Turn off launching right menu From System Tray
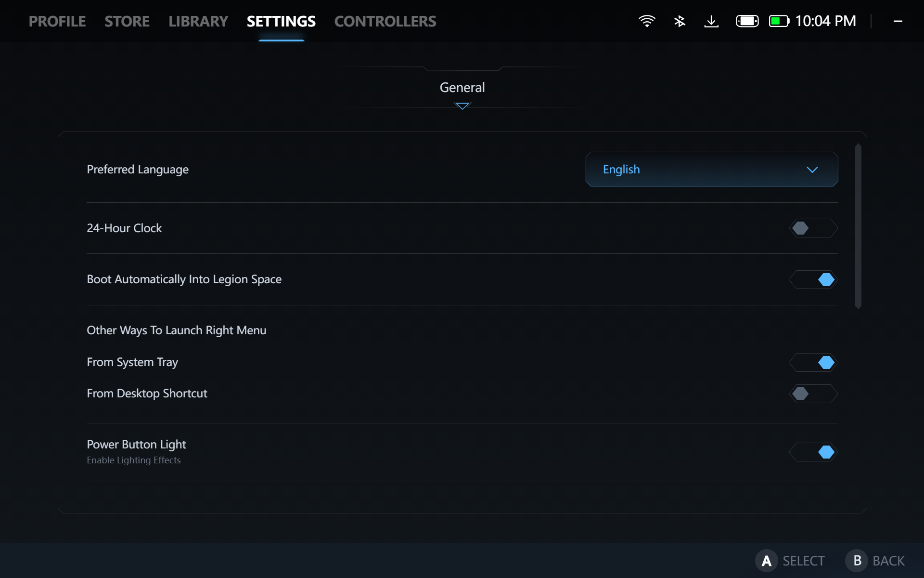Screen dimensions: 924x578 813,362
